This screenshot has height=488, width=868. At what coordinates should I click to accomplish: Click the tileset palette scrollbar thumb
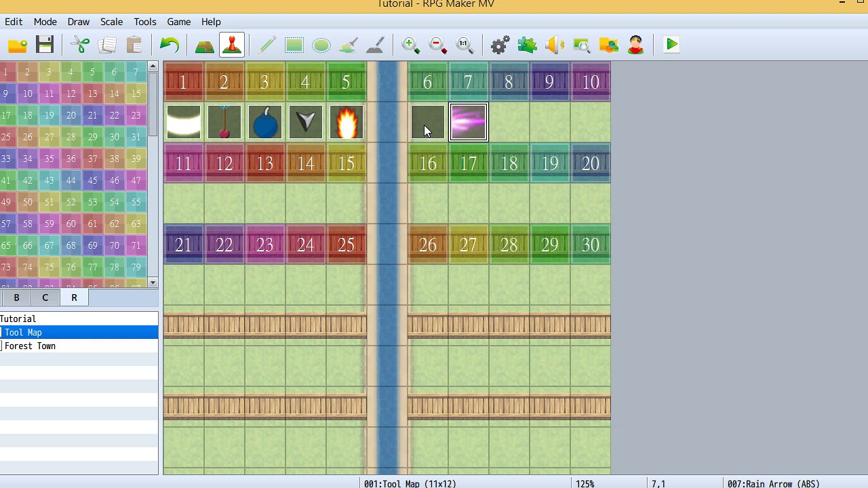153,104
